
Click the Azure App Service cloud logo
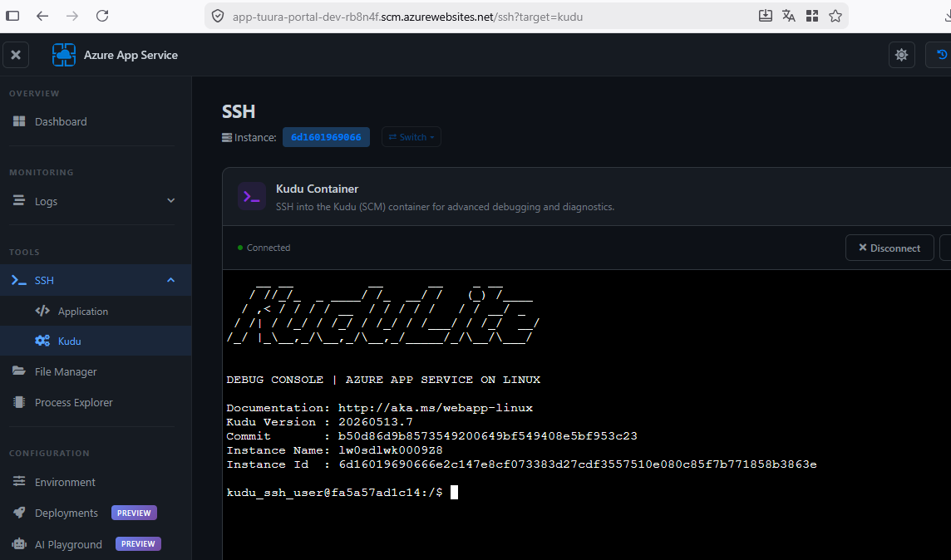pos(64,55)
